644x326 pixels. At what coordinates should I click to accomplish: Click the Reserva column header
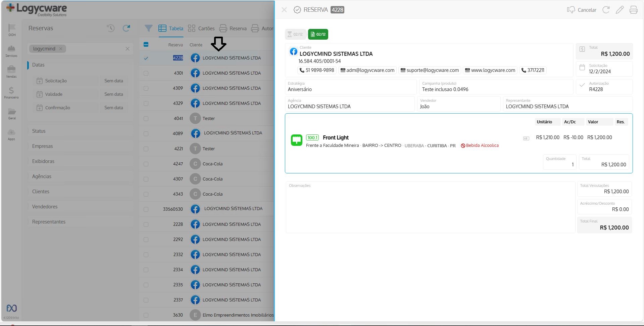(x=176, y=45)
